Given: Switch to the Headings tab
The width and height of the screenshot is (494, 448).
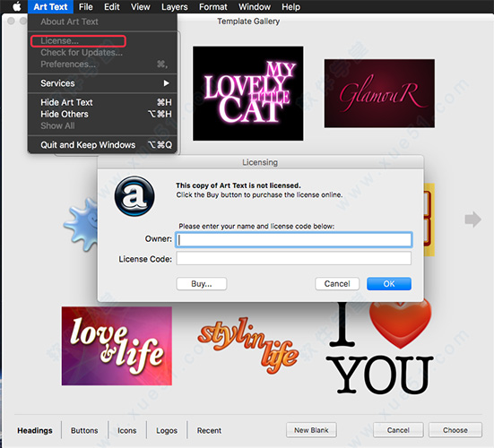Looking at the screenshot, I should [x=35, y=430].
